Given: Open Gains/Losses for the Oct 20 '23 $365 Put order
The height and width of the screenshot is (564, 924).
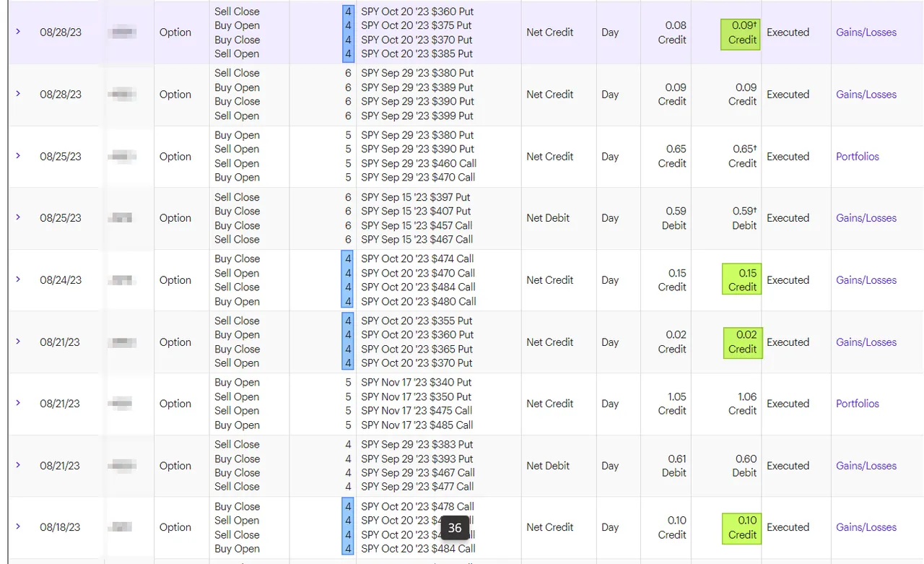Looking at the screenshot, I should tap(866, 342).
